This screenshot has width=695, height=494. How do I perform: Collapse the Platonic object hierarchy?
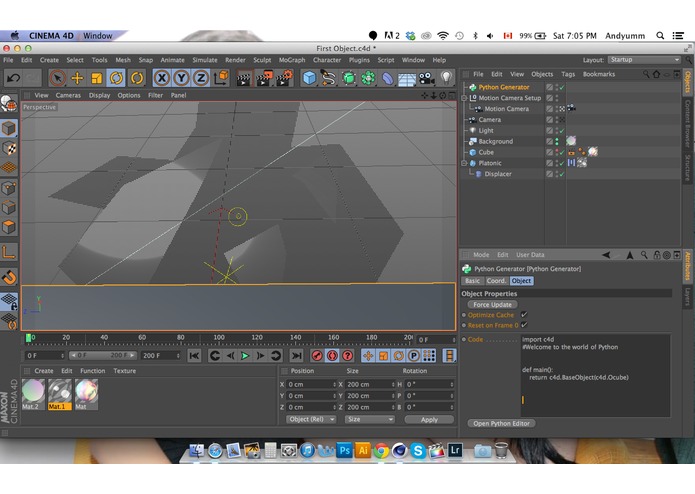(465, 163)
